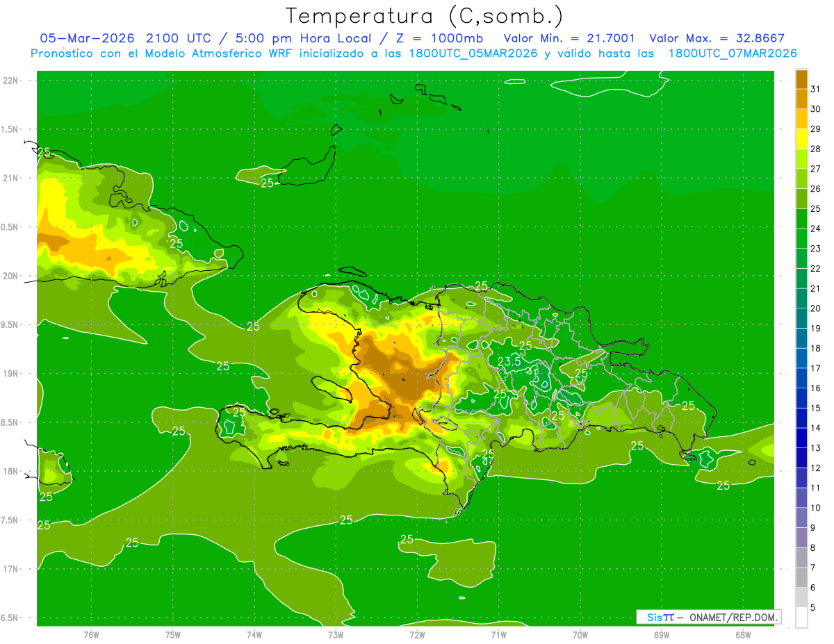Screen dimensions: 834x644
Task: Click legend value 24 on the color scale
Action: [816, 229]
